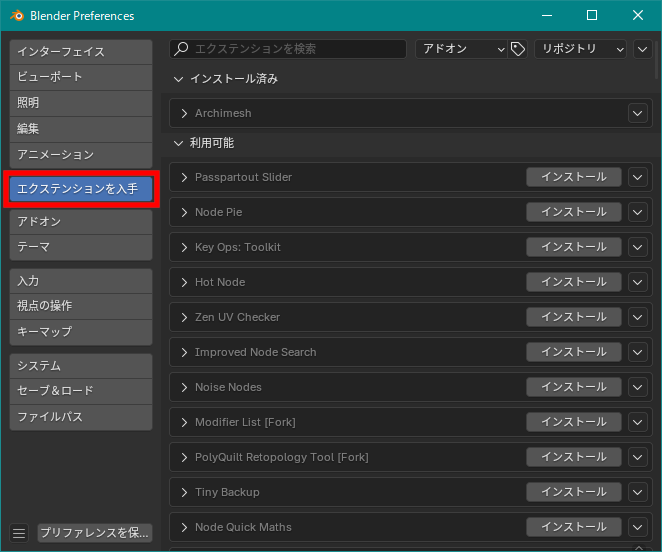Switch to the 視点の操作 tab
This screenshot has height=552, width=662.
pyautogui.click(x=81, y=306)
